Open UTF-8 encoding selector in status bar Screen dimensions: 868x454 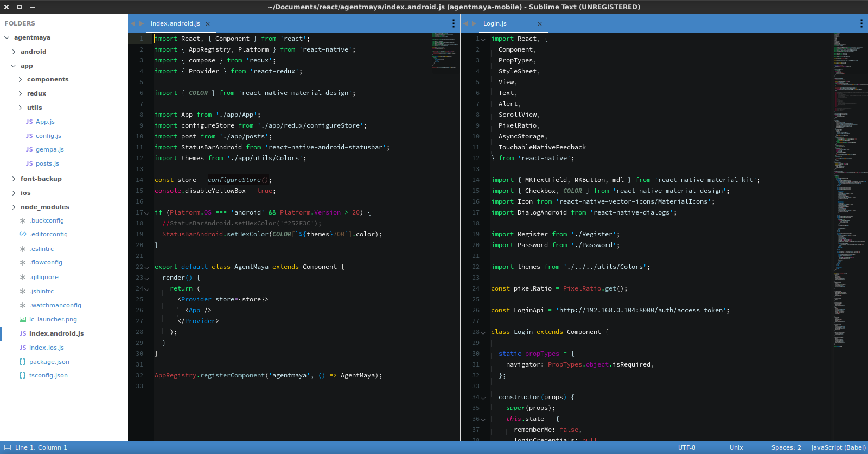[687, 447]
